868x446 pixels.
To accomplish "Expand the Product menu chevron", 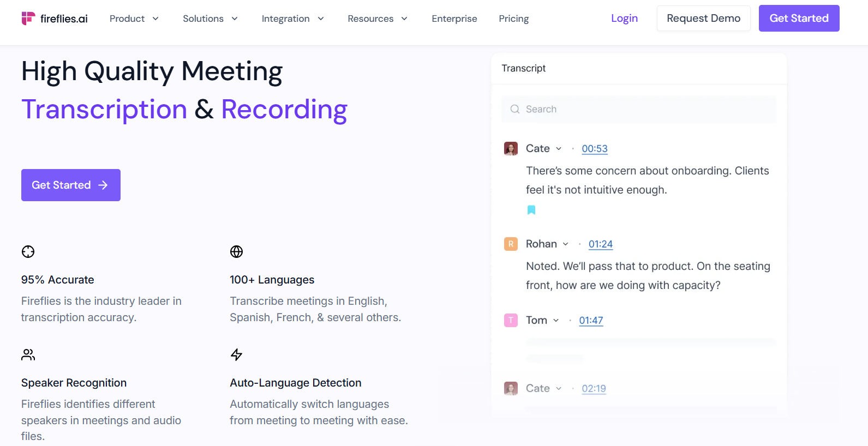I will tap(155, 19).
